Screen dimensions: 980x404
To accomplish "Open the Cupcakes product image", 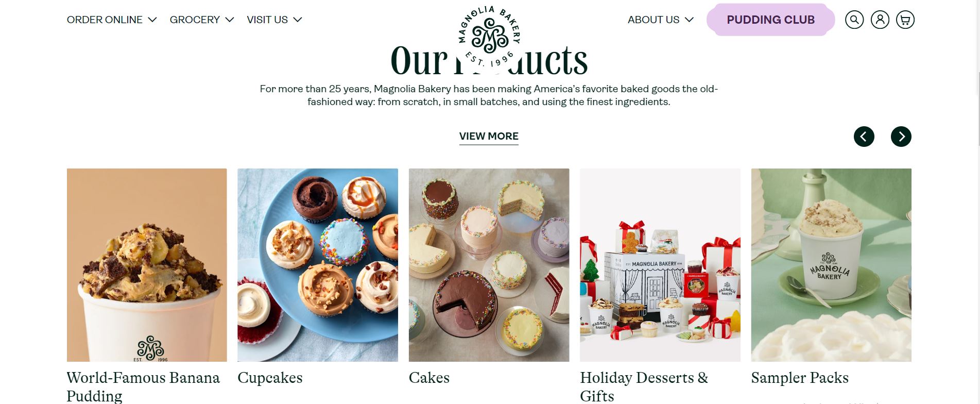I will [x=318, y=265].
